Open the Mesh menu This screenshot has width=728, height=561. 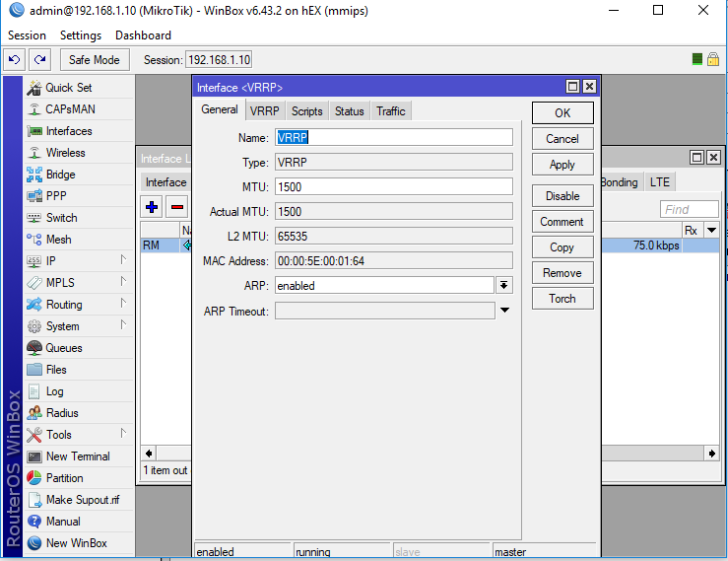click(78, 240)
